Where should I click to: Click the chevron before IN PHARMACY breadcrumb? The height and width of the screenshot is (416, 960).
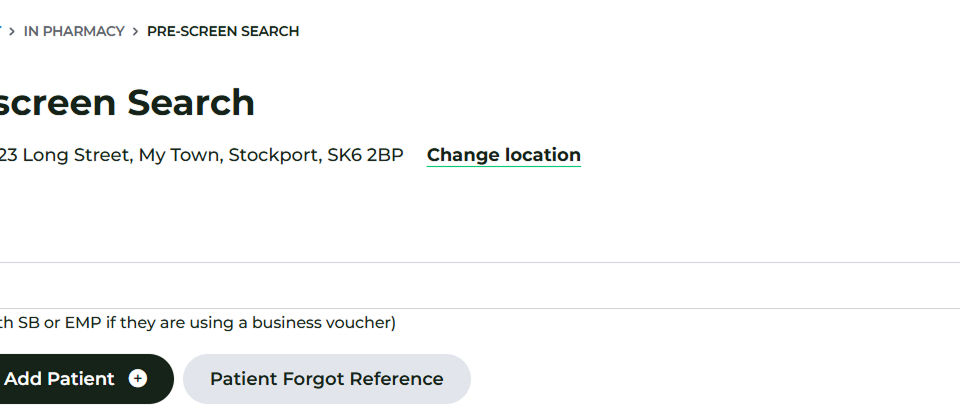coord(12,31)
